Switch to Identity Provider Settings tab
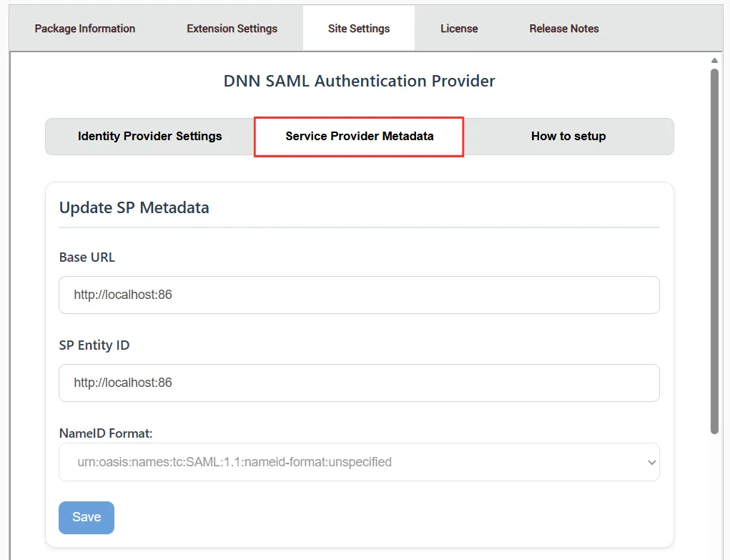The height and width of the screenshot is (560, 730). 150,136
